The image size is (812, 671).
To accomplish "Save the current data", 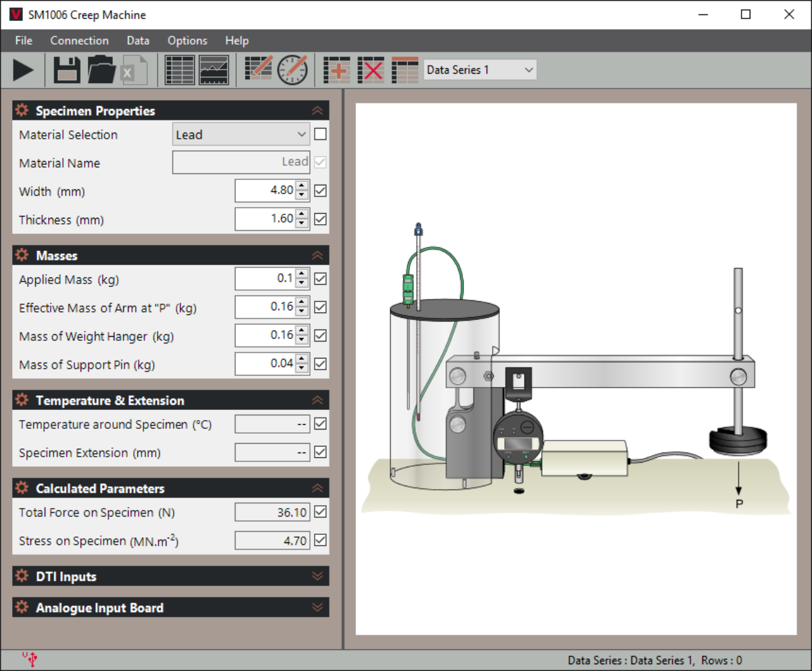I will click(66, 70).
